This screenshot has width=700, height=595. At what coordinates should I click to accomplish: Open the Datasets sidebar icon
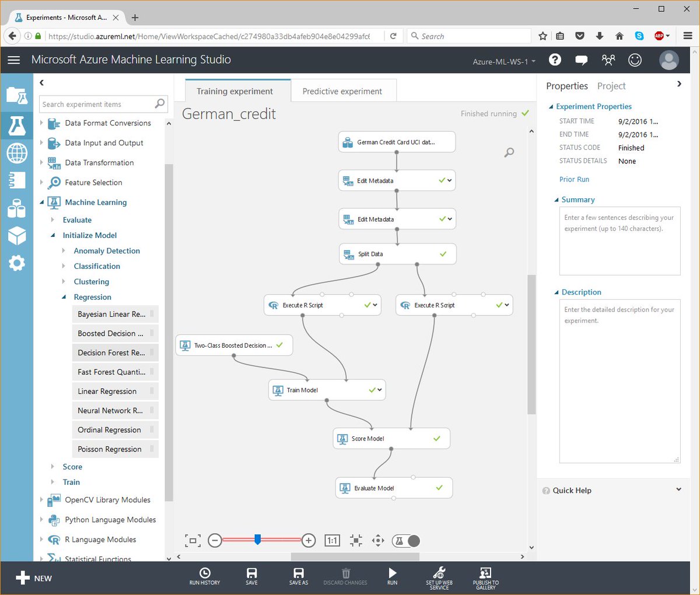pyautogui.click(x=16, y=208)
